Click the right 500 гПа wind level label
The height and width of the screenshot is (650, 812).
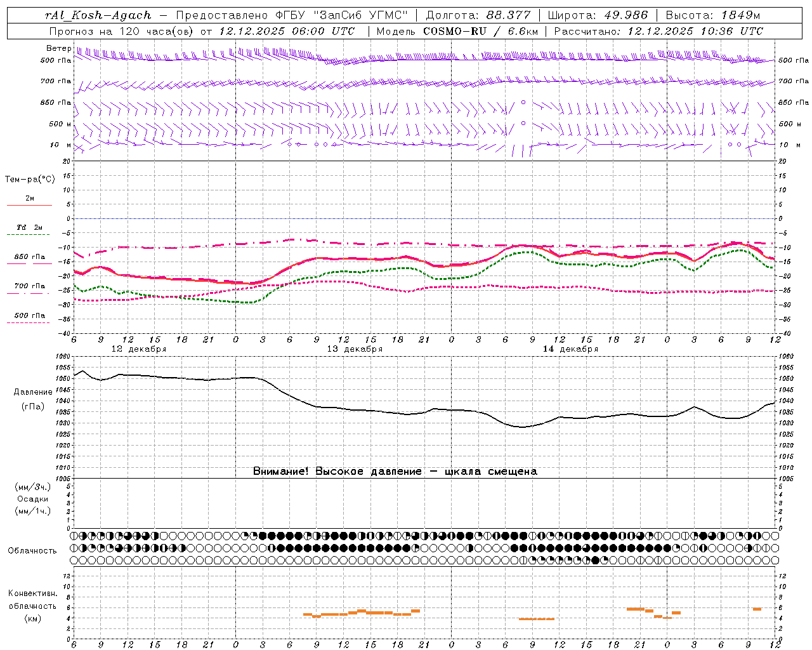794,60
